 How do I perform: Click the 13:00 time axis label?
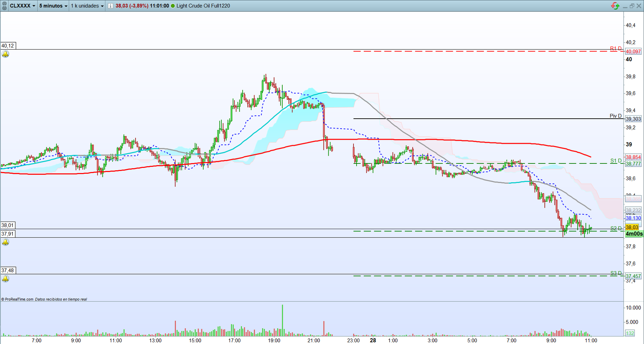[x=155, y=341]
